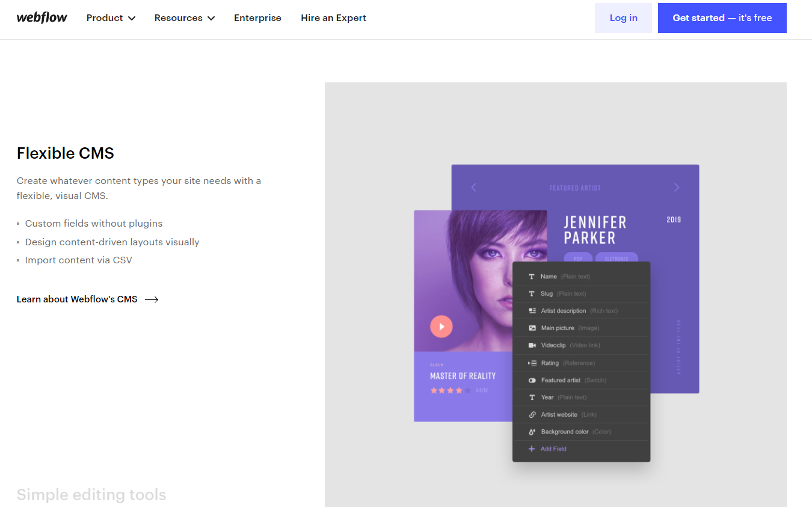Click the Featured artist switch icon
The image size is (812, 508).
pos(532,381)
